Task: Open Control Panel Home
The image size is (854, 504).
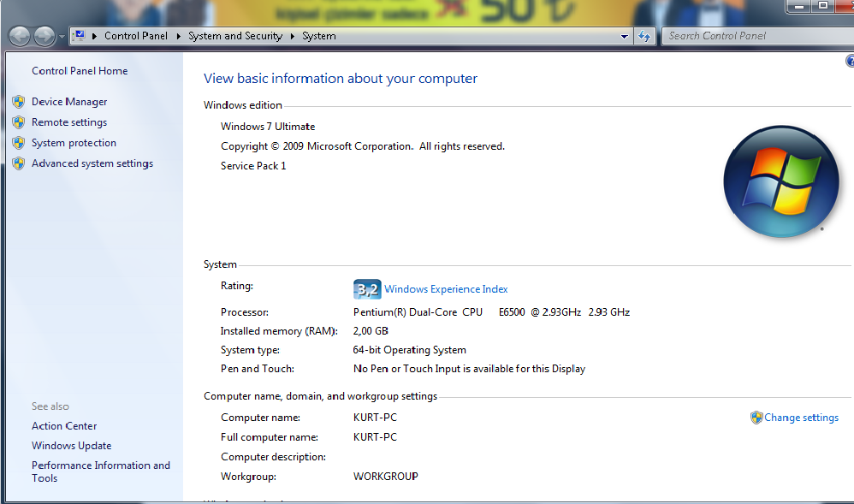Action: [x=80, y=71]
